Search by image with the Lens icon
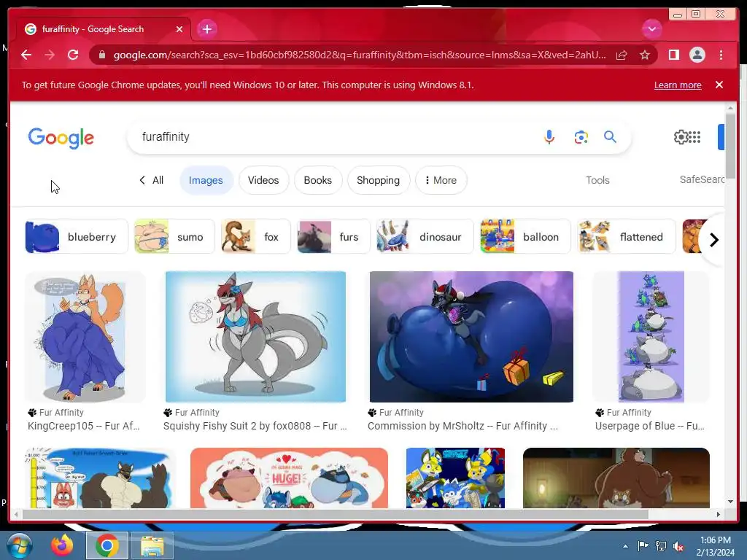The height and width of the screenshot is (560, 747). click(x=581, y=137)
